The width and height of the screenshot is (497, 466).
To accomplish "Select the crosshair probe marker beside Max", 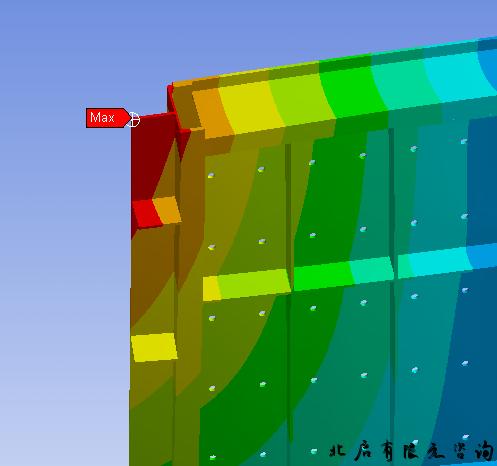I will click(133, 119).
